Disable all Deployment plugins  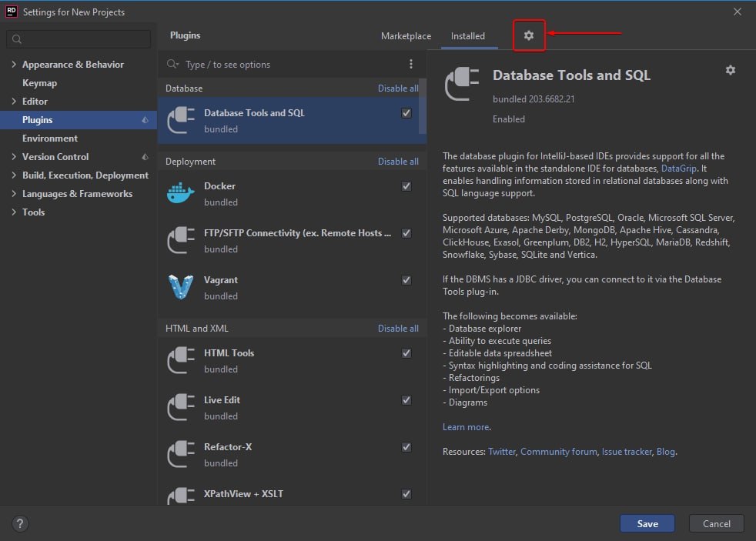398,162
